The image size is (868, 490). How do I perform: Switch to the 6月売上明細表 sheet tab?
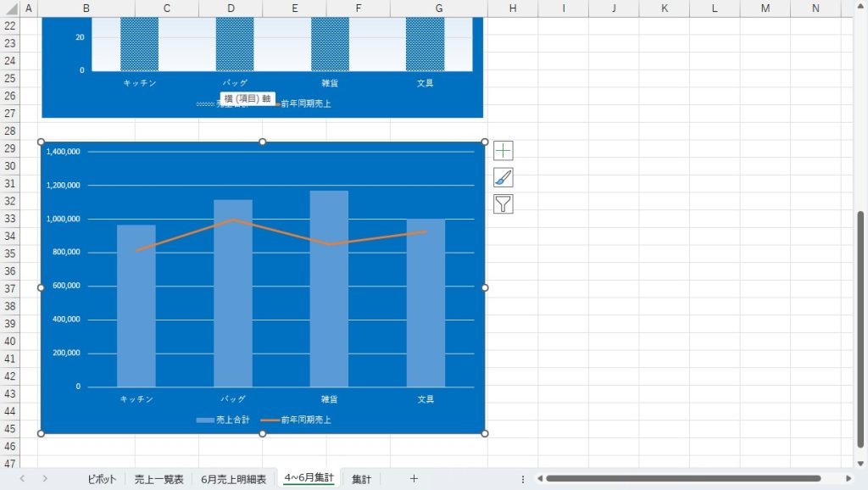point(233,479)
